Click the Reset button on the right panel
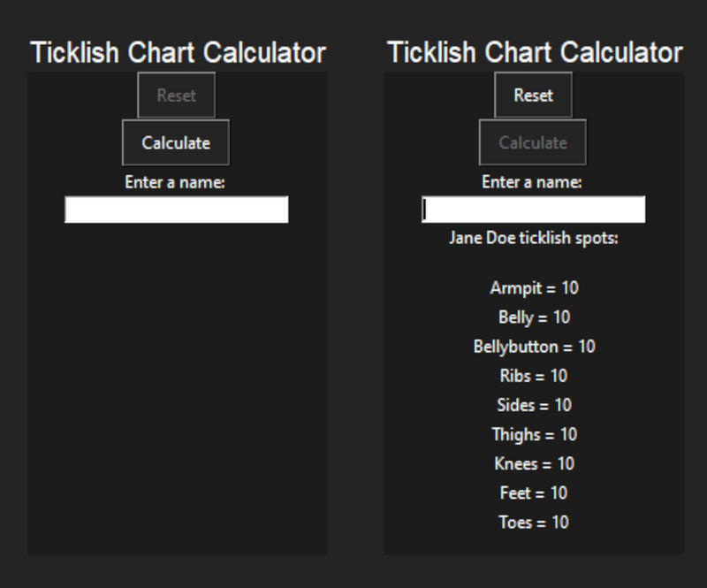This screenshot has width=707, height=588. click(x=531, y=95)
